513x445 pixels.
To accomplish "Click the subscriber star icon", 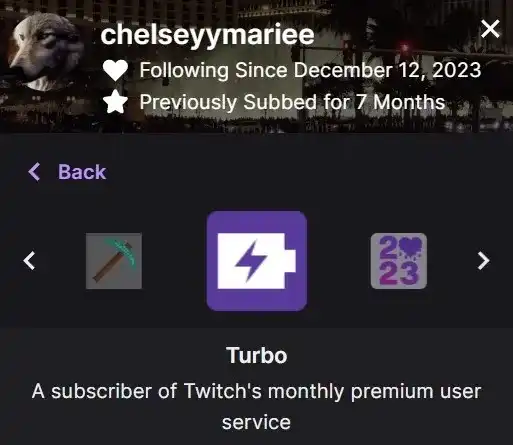I will (115, 102).
